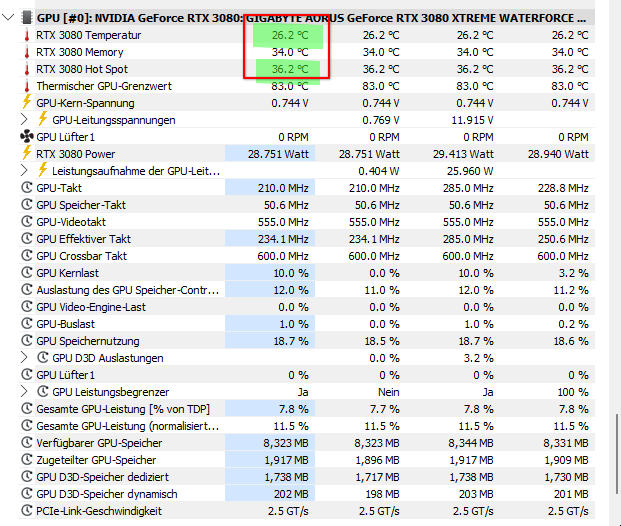
Task: Click thermometer icon of RTX 3080 Temperatur
Action: [27, 35]
